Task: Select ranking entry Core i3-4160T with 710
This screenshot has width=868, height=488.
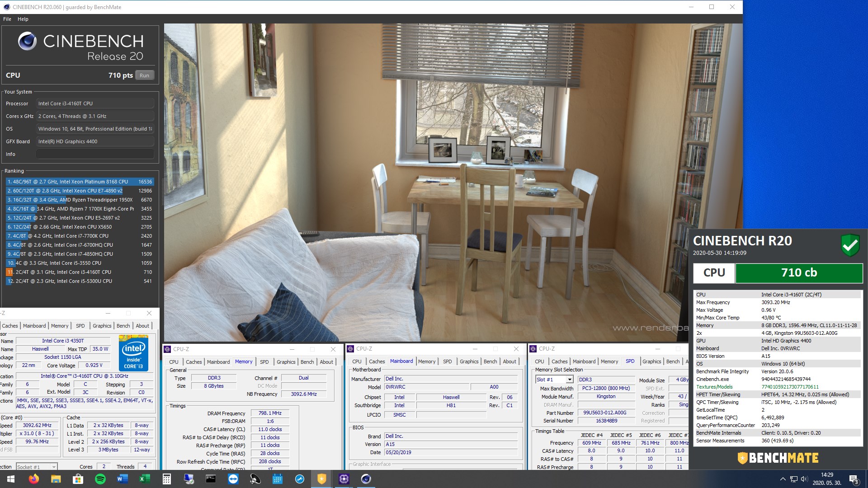Action: coord(80,272)
